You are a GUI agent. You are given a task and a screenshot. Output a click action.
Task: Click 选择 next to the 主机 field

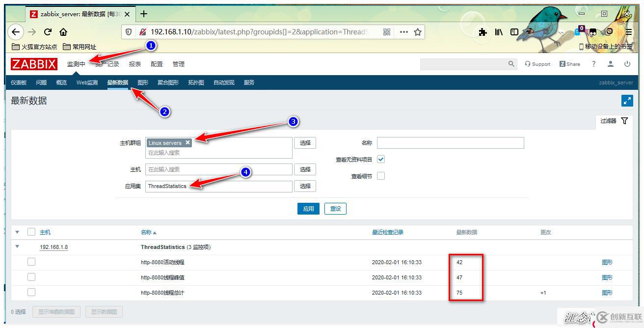[305, 169]
